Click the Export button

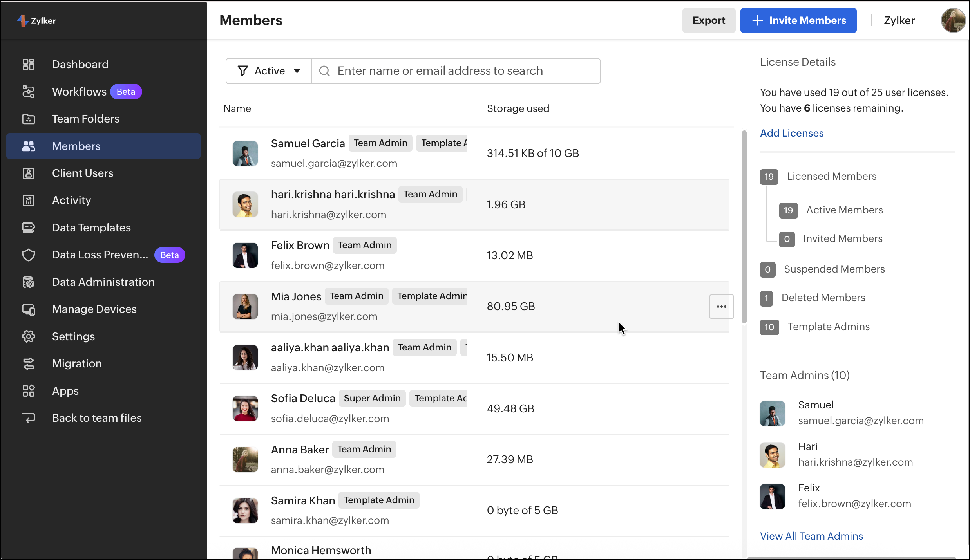pos(708,20)
